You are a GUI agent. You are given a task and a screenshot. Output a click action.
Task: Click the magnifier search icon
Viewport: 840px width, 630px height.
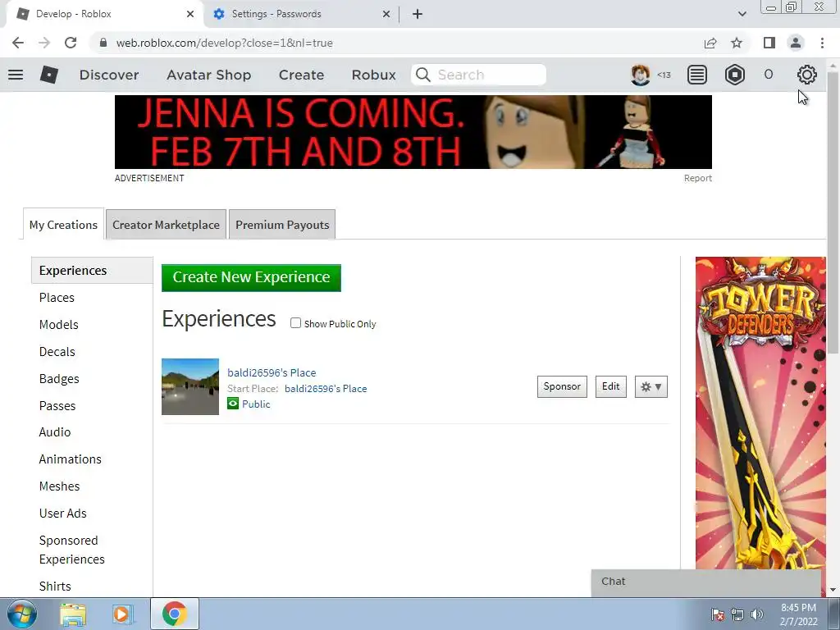click(423, 75)
